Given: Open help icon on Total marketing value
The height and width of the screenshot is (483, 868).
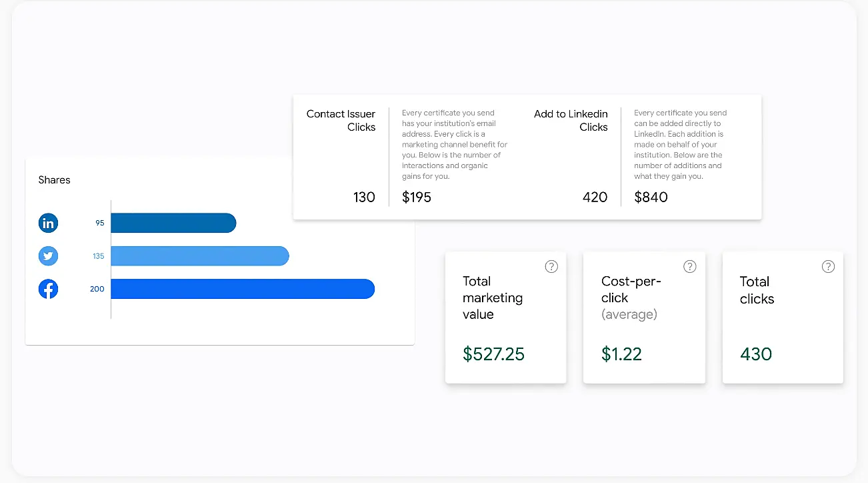Looking at the screenshot, I should tap(551, 266).
